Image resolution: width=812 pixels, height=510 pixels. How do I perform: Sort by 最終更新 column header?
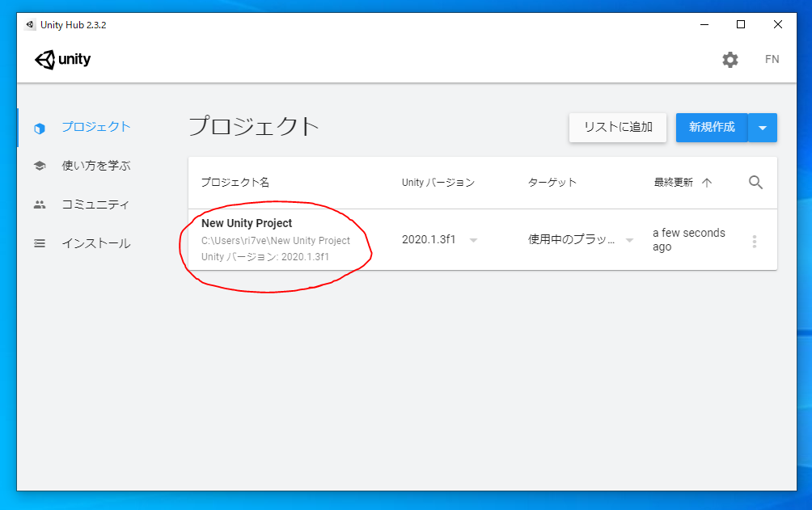pos(673,182)
